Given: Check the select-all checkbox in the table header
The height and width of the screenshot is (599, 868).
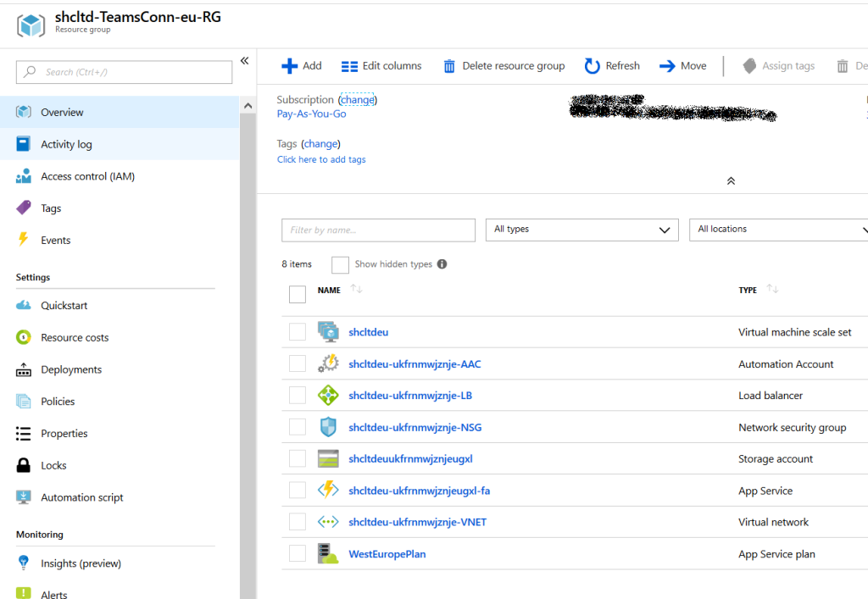Looking at the screenshot, I should (298, 293).
